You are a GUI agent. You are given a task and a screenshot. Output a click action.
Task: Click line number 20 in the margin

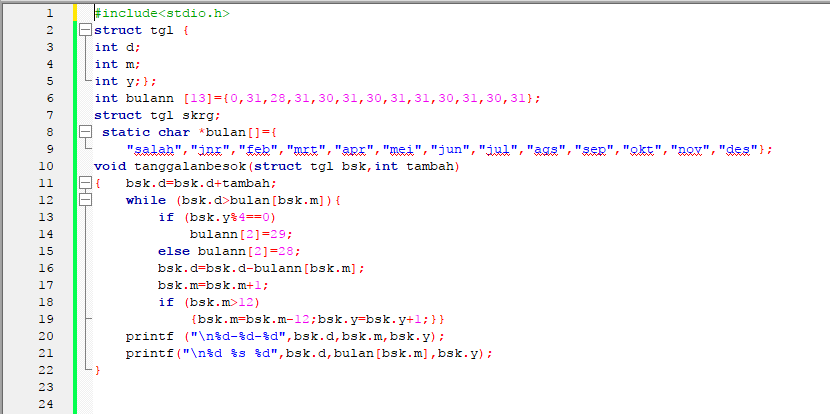point(46,336)
